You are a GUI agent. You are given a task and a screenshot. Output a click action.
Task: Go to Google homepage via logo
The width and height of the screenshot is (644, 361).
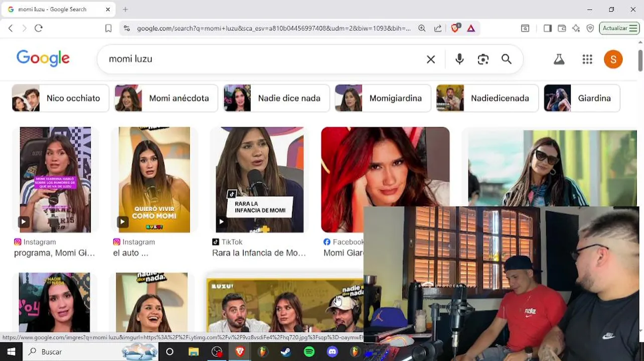point(43,59)
